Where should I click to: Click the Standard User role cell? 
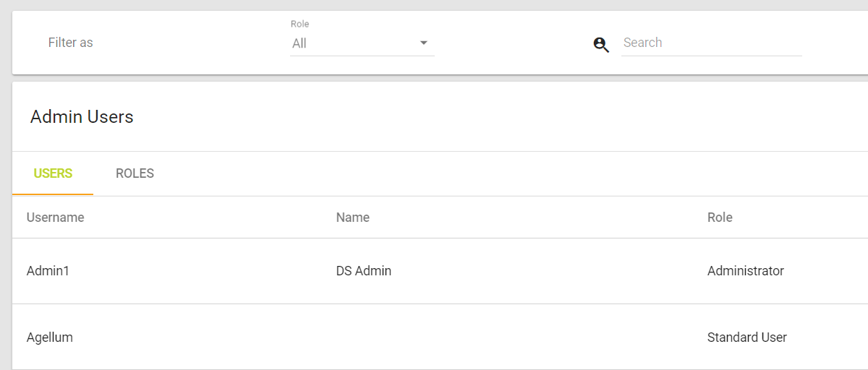coord(747,337)
